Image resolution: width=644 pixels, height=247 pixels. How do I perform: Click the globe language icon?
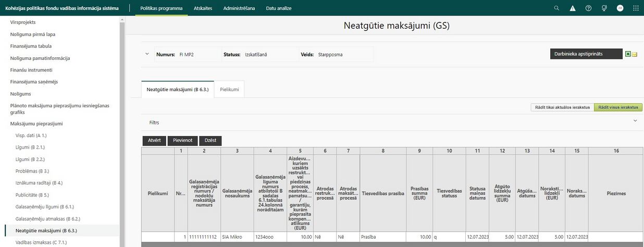[604, 8]
